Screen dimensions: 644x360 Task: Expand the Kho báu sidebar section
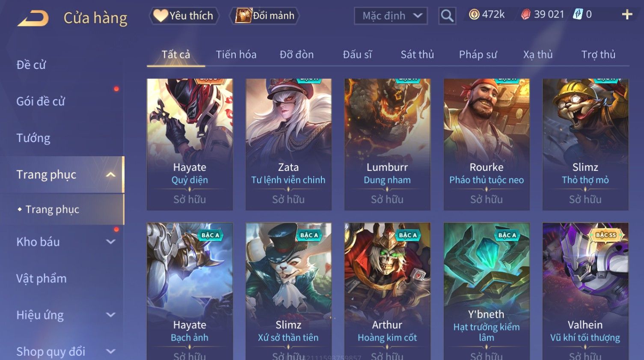click(110, 242)
